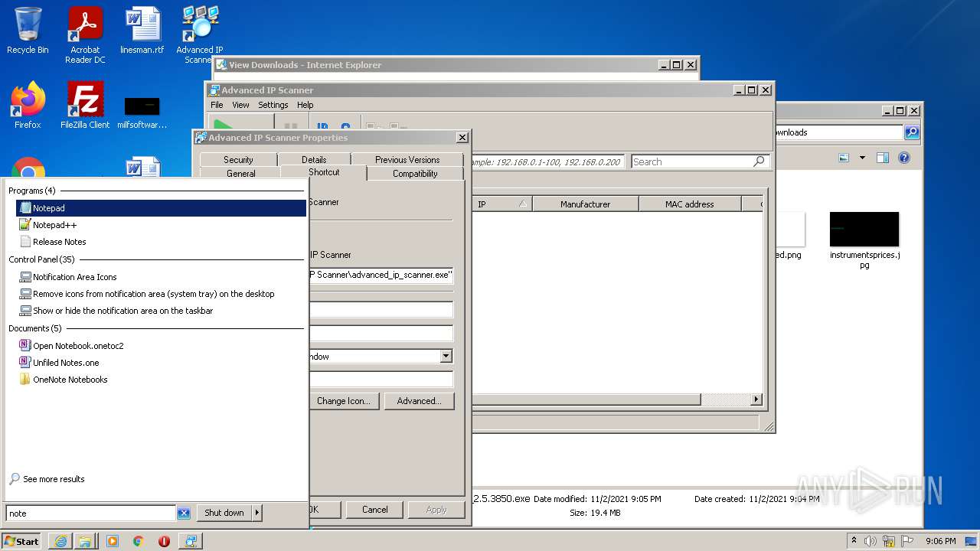Image resolution: width=980 pixels, height=551 pixels.
Task: Sort by MAC address column header
Action: [x=689, y=204]
